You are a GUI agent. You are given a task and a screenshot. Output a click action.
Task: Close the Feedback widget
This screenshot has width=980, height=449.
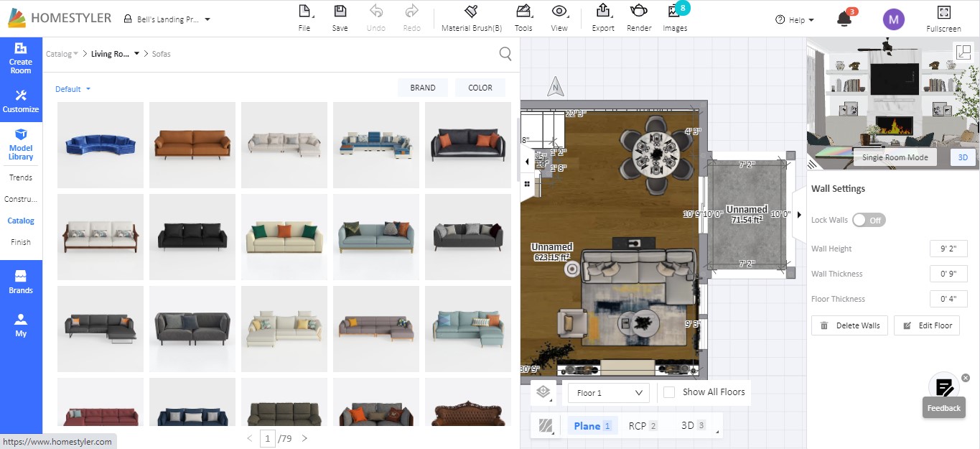point(966,378)
